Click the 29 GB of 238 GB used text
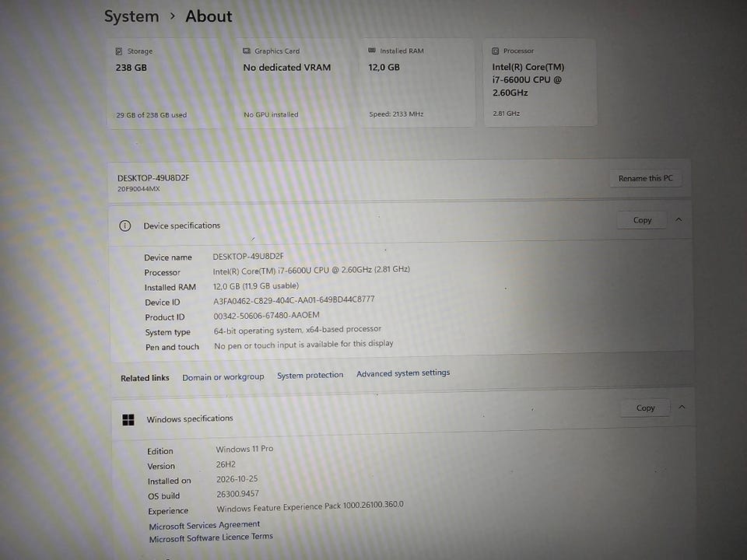The height and width of the screenshot is (560, 747). coord(152,115)
